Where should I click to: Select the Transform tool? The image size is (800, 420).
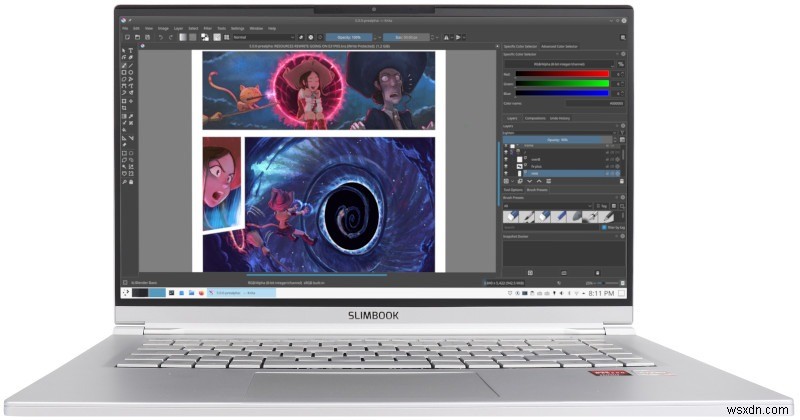[x=124, y=101]
